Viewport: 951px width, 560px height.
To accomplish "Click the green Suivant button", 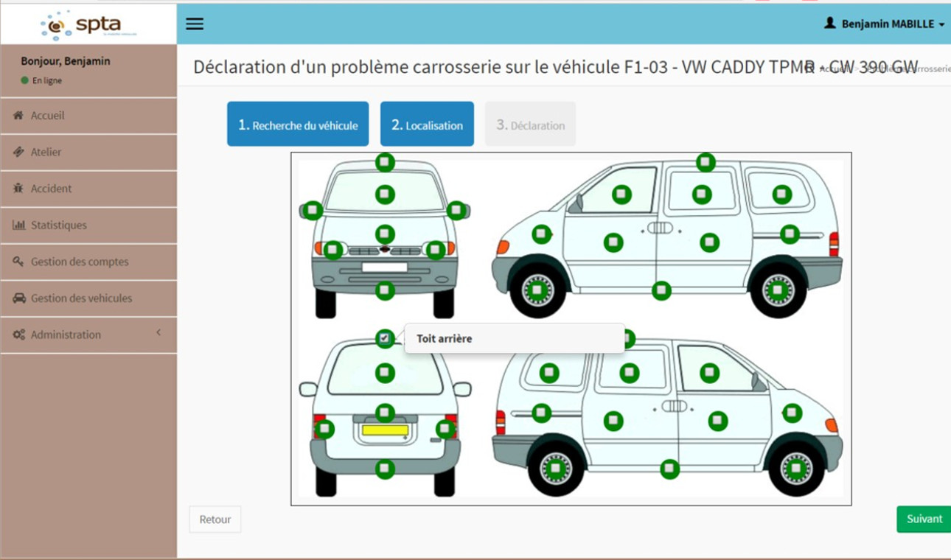I will coord(924,519).
